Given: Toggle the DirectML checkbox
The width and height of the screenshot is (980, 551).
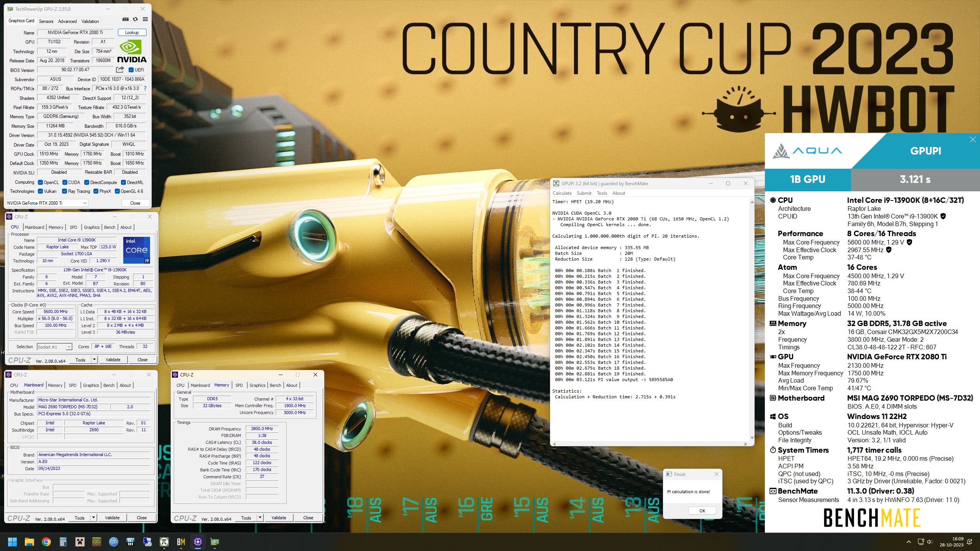Looking at the screenshot, I should coord(123,183).
